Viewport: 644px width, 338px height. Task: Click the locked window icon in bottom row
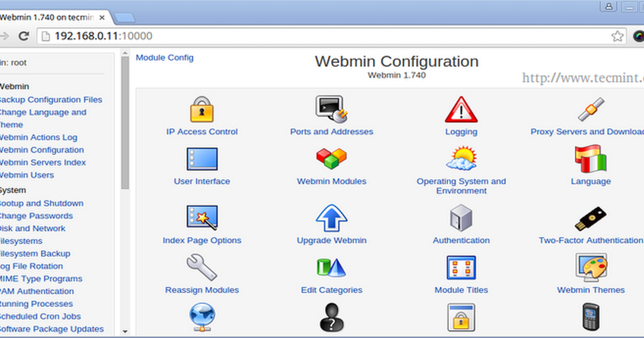(x=461, y=317)
